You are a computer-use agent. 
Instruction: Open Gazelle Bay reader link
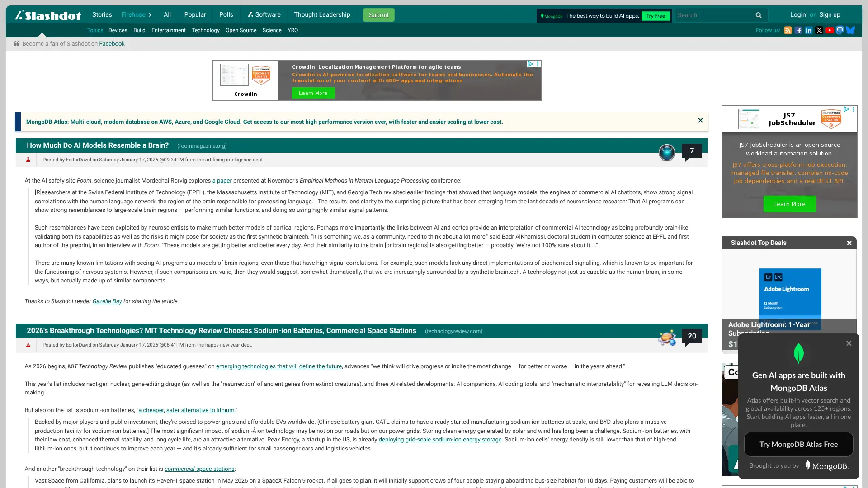pos(107,301)
